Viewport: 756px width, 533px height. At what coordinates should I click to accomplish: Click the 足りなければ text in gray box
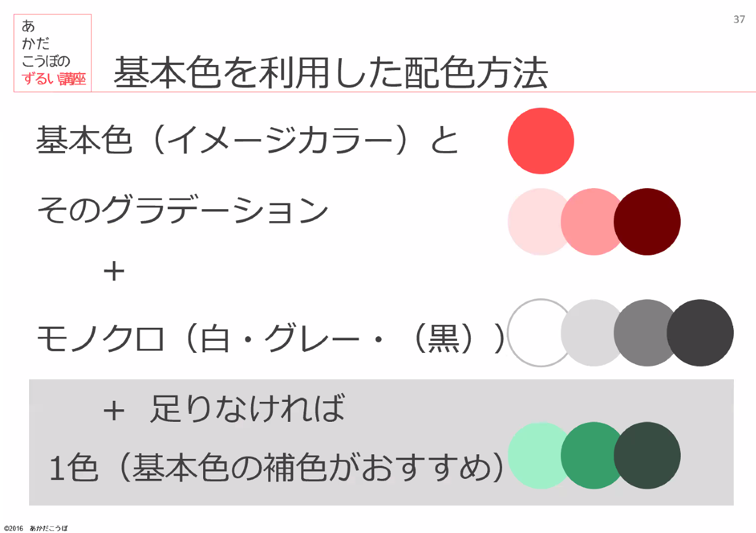point(248,408)
